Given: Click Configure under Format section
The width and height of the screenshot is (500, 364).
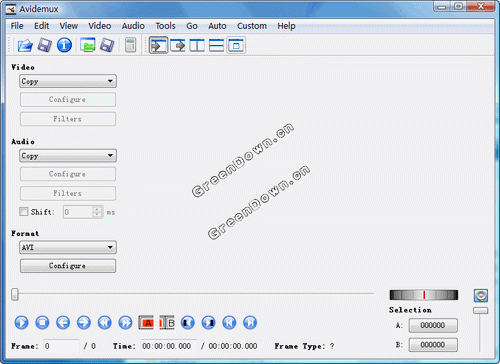Looking at the screenshot, I should click(x=68, y=266).
